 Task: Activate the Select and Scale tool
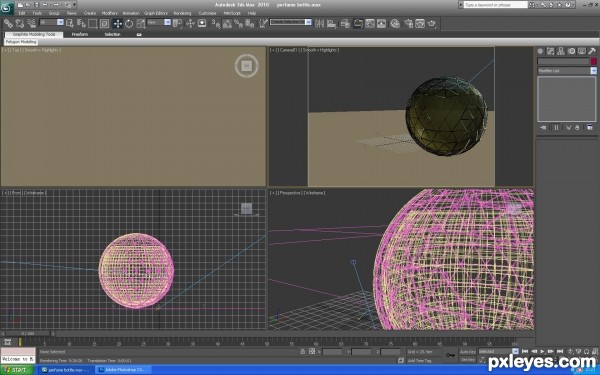141,24
